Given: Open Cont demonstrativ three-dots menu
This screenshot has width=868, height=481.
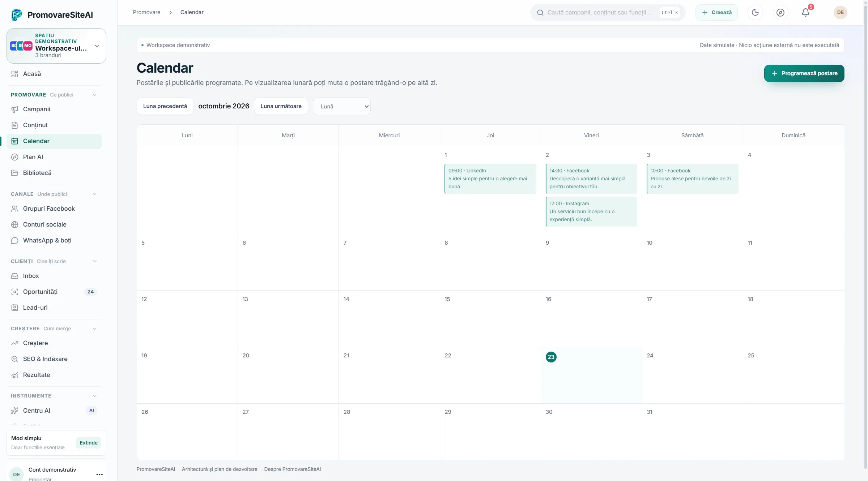Looking at the screenshot, I should click(x=99, y=474).
